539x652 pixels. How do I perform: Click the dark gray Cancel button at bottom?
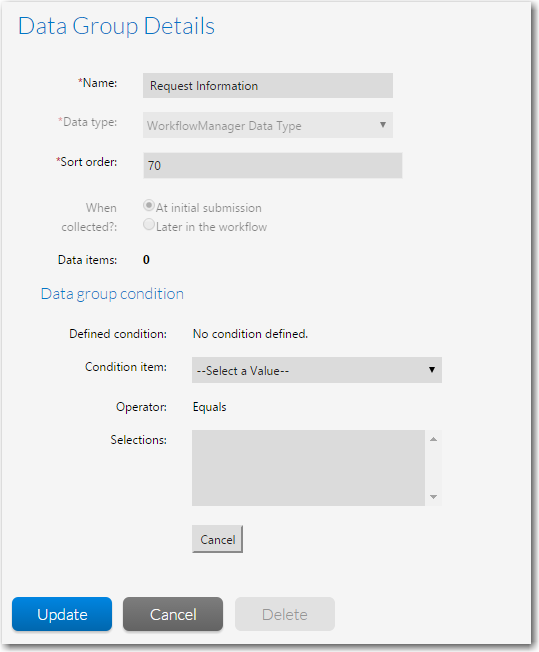[x=173, y=614]
